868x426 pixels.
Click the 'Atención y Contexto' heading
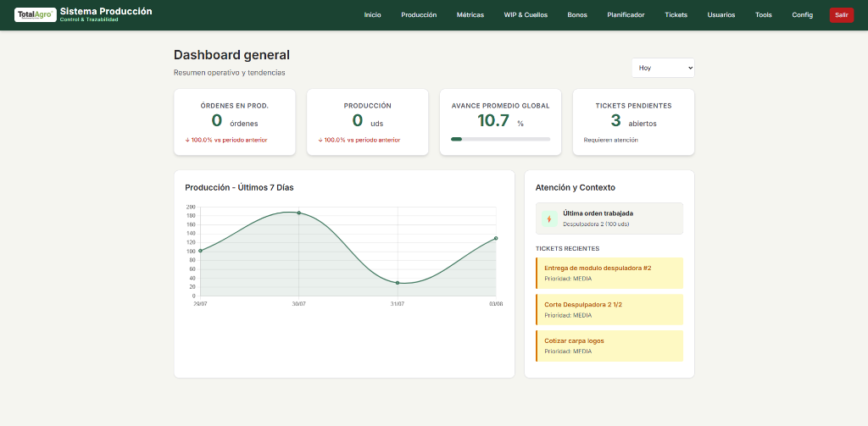coord(576,187)
